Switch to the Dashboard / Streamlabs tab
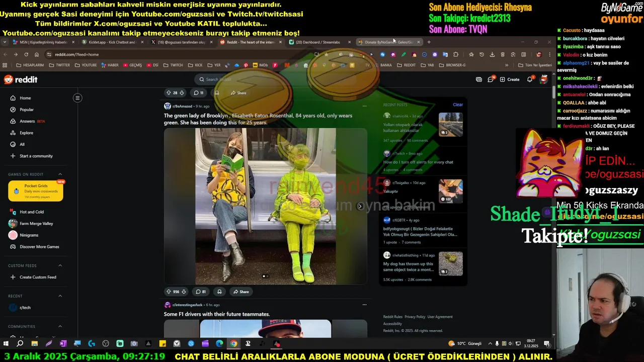The image size is (644, 362). 320,42
